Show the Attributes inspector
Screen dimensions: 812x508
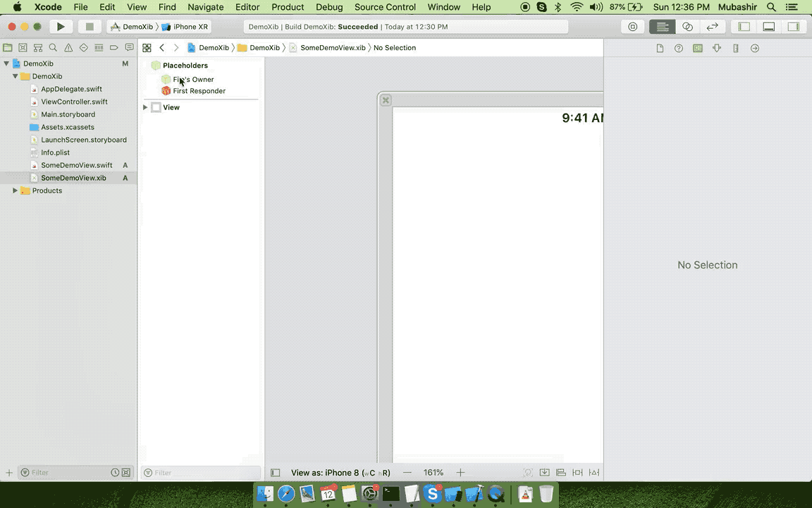point(715,48)
